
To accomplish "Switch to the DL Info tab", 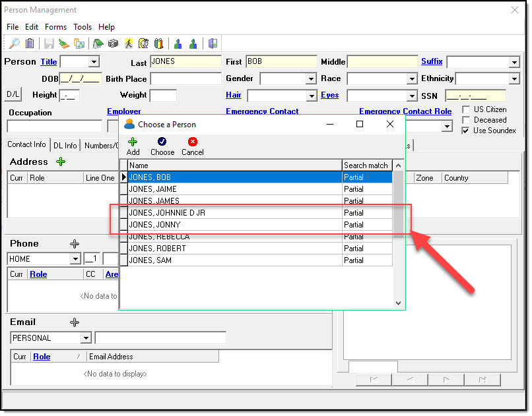I will (65, 146).
